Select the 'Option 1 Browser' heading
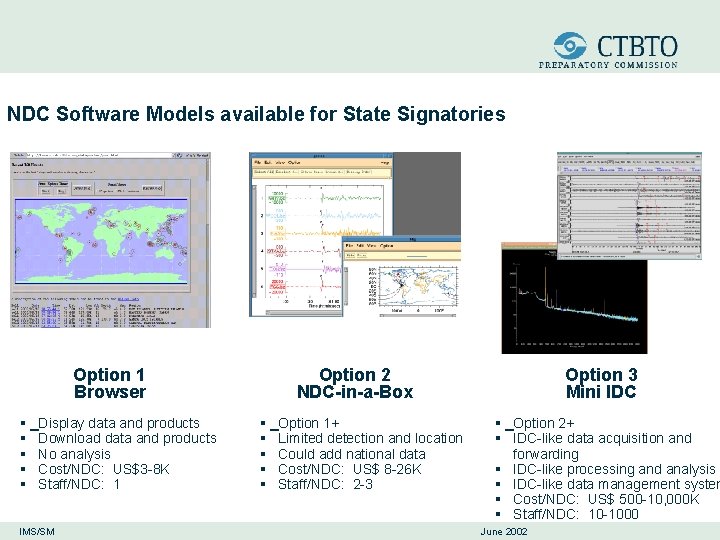Image resolution: width=720 pixels, height=540 pixels. pyautogui.click(x=109, y=383)
